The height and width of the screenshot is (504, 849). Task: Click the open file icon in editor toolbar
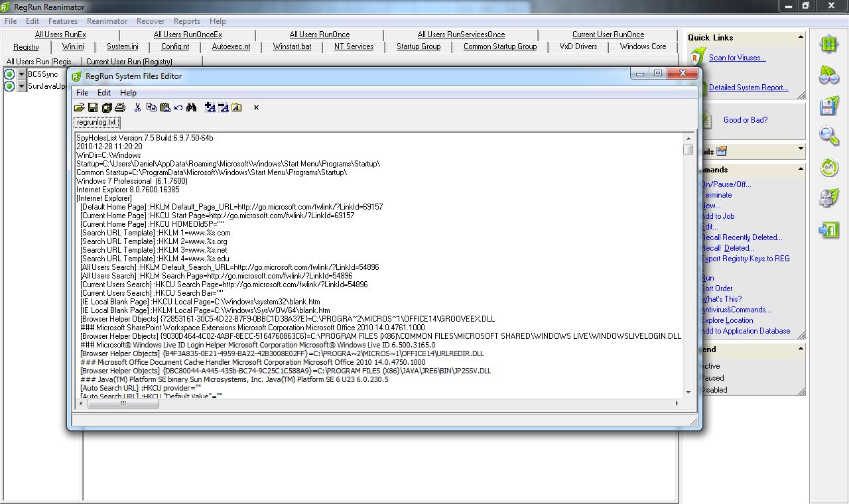pos(79,107)
